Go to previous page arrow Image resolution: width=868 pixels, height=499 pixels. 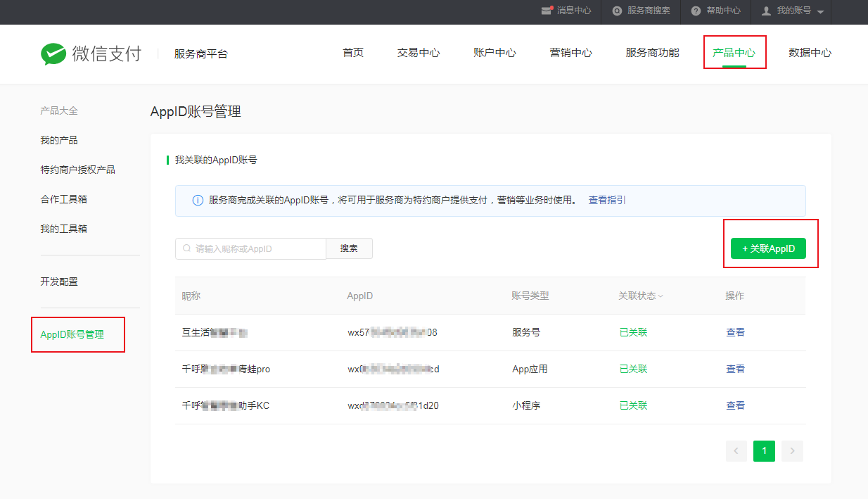[736, 451]
